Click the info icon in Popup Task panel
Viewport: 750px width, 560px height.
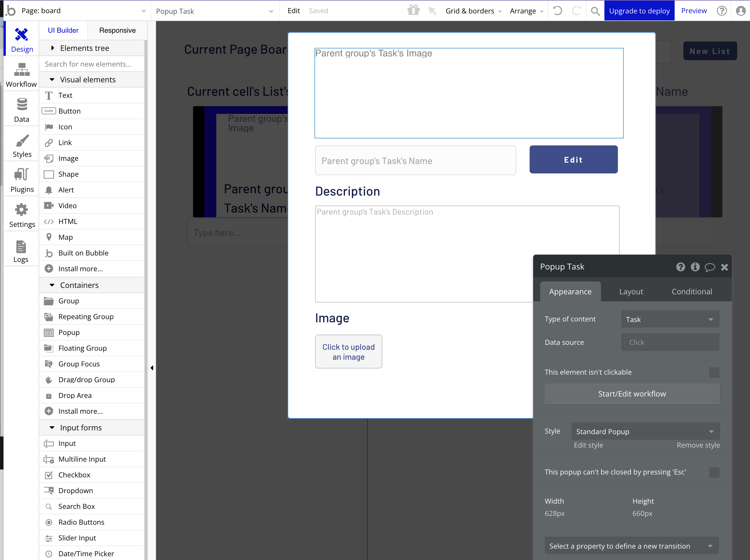(695, 267)
